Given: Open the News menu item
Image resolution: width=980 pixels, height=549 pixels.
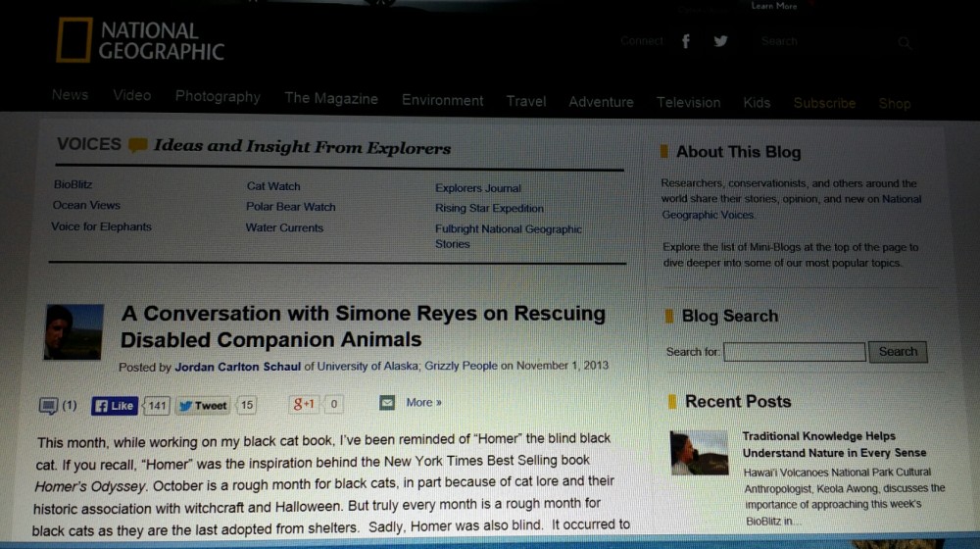Looking at the screenshot, I should pyautogui.click(x=70, y=95).
